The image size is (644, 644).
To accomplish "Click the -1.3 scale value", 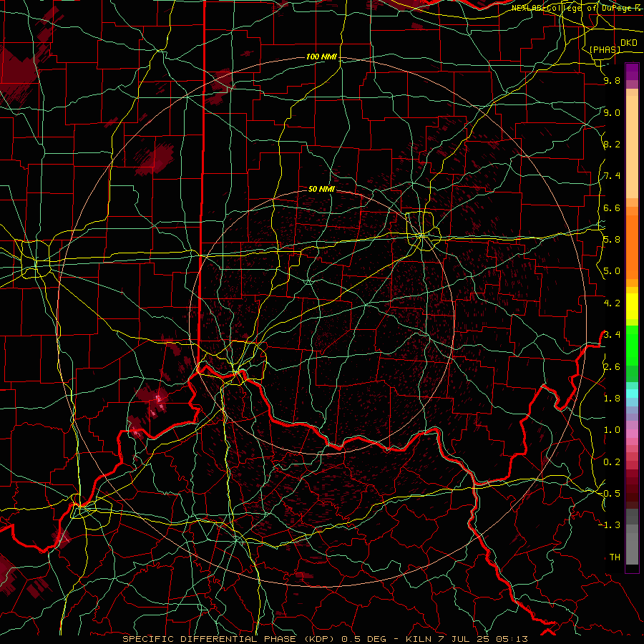I will [x=609, y=525].
